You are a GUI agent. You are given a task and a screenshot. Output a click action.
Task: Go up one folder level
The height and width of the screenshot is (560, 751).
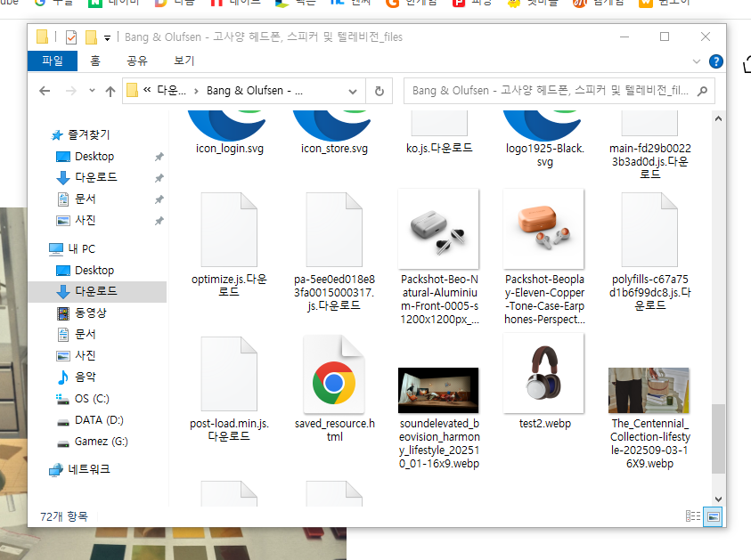[110, 91]
